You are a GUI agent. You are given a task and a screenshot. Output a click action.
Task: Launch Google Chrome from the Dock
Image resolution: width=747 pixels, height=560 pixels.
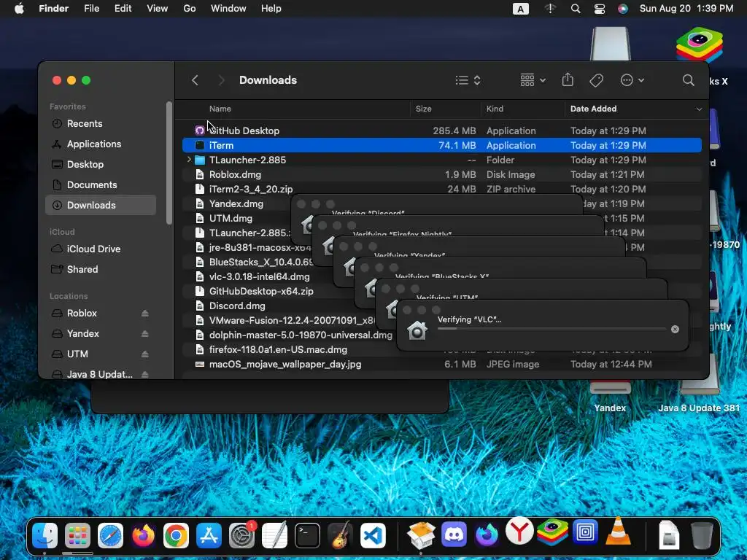(x=177, y=536)
